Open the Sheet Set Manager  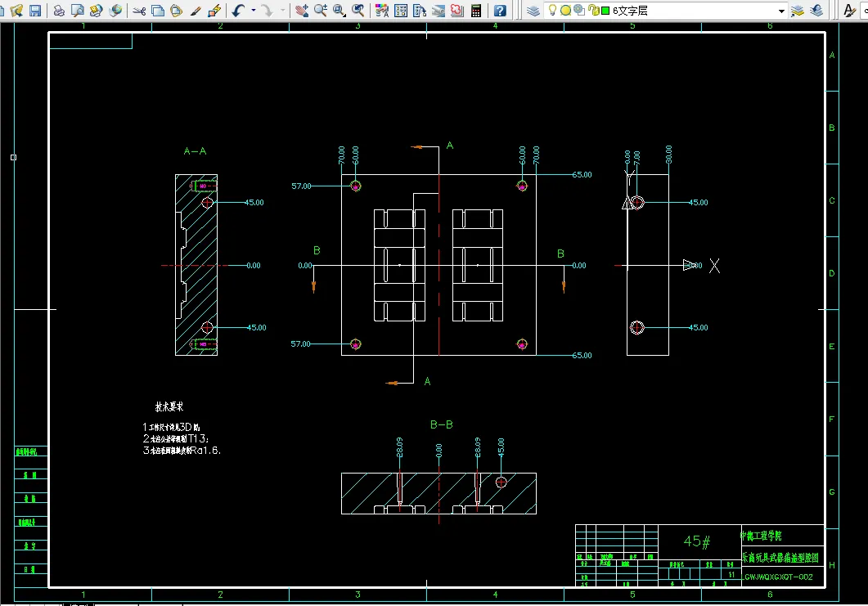point(438,10)
